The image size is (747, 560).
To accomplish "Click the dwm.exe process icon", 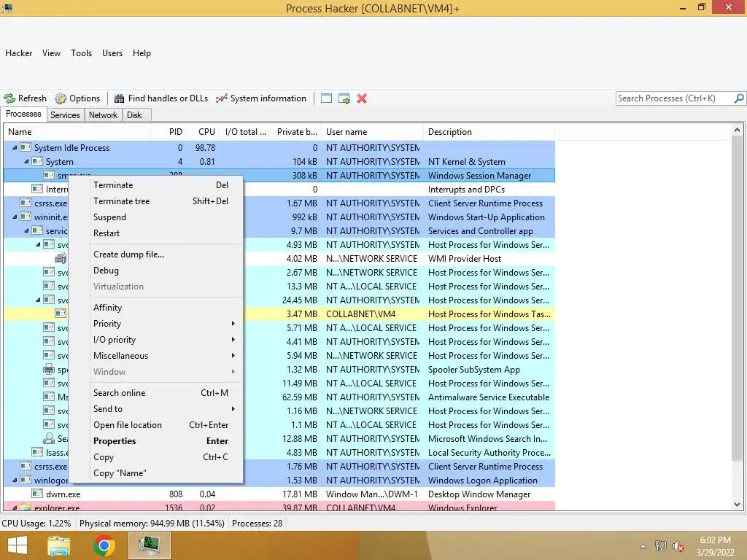I will pos(37,494).
